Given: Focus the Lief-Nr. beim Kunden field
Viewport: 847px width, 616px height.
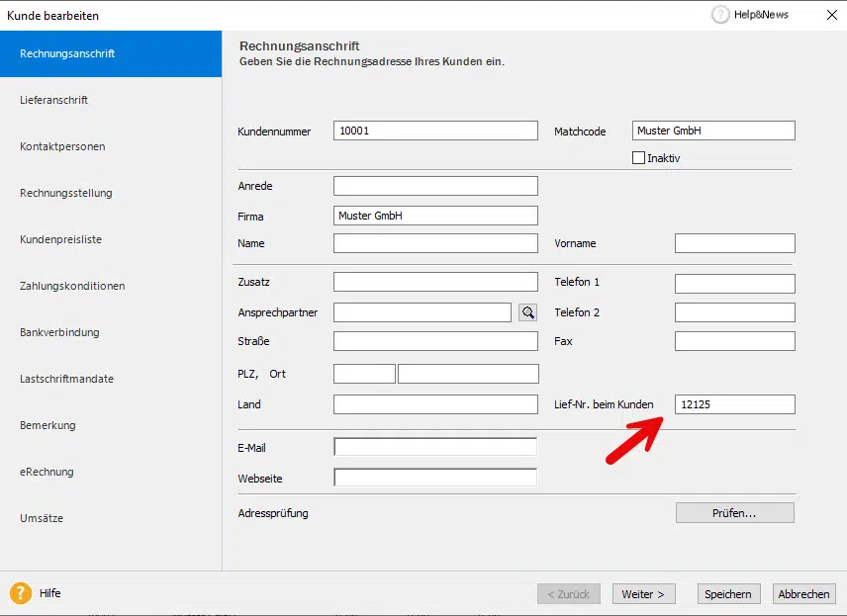Looking at the screenshot, I should 734,404.
